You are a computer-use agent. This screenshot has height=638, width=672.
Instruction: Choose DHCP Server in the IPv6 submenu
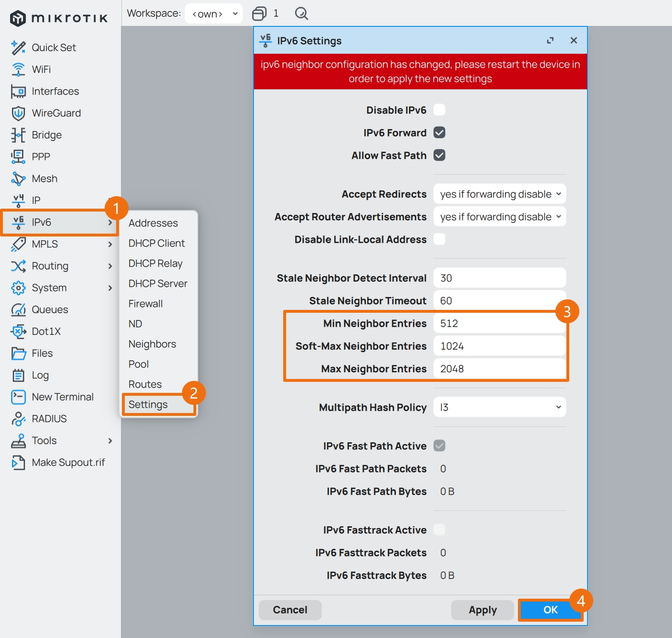pyautogui.click(x=157, y=284)
